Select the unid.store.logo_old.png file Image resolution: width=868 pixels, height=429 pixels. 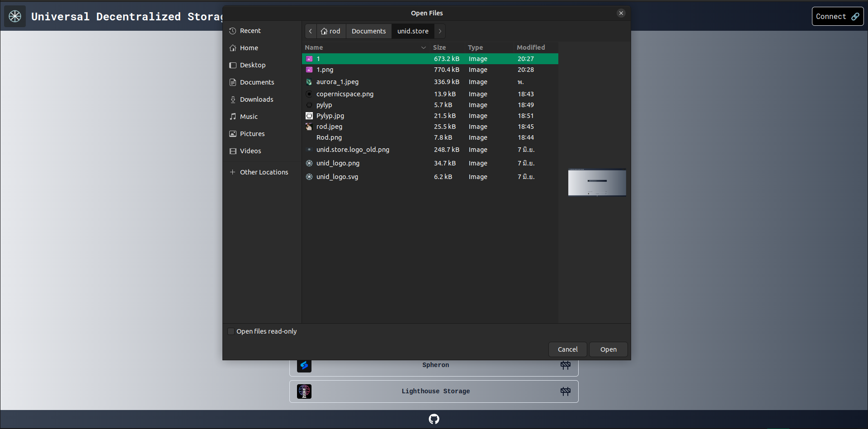point(430,150)
